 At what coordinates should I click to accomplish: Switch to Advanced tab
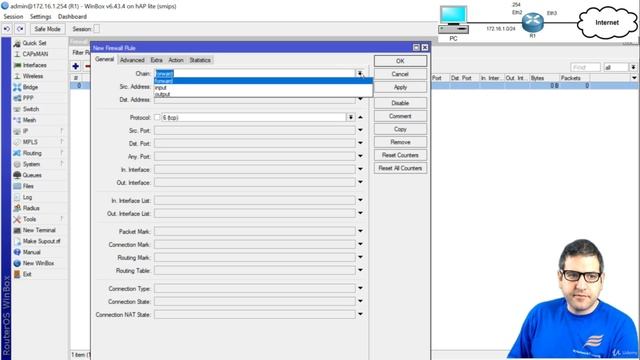pos(132,60)
